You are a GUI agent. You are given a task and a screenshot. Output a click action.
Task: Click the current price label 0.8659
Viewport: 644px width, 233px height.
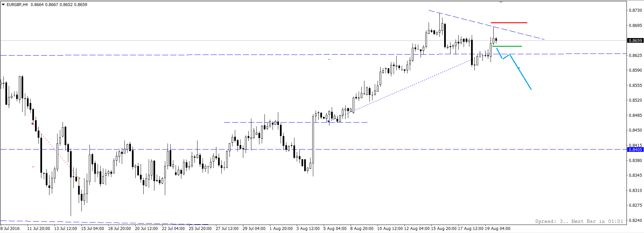[635, 40]
